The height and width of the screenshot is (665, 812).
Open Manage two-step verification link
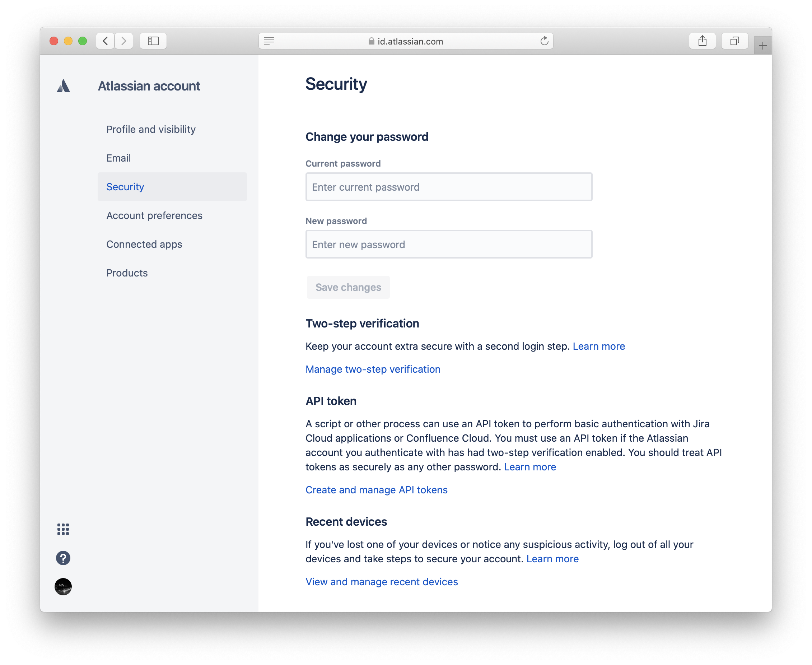(x=373, y=369)
